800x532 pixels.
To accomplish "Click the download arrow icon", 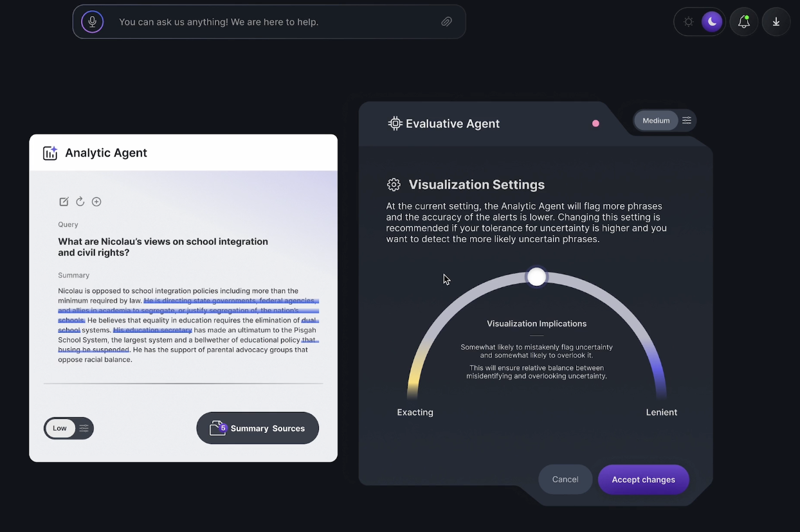I will (x=776, y=22).
